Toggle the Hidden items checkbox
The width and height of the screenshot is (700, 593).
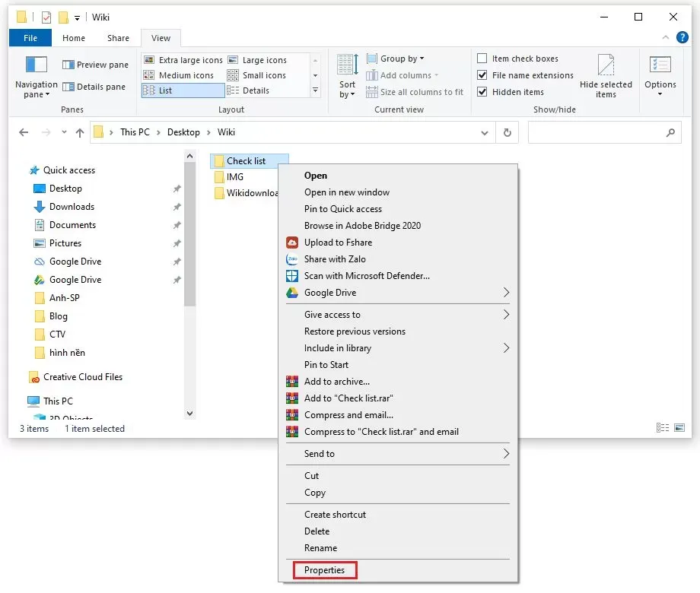[482, 92]
